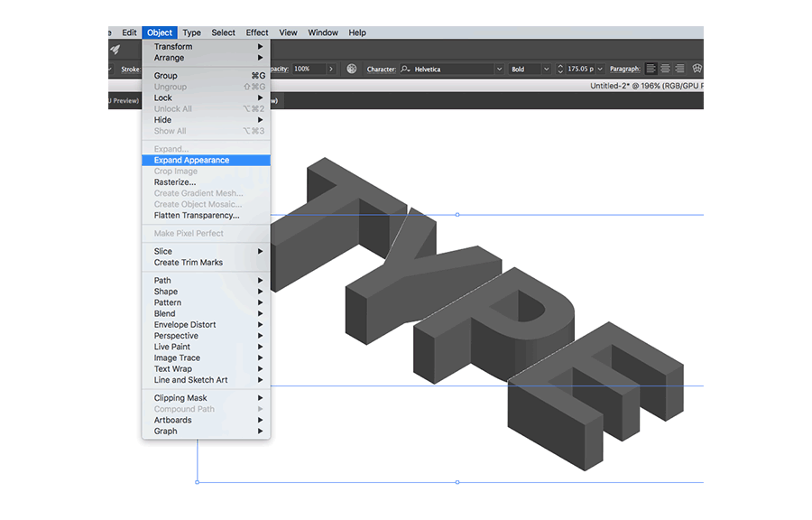
Task: Expand the Transform submenu
Action: click(206, 47)
